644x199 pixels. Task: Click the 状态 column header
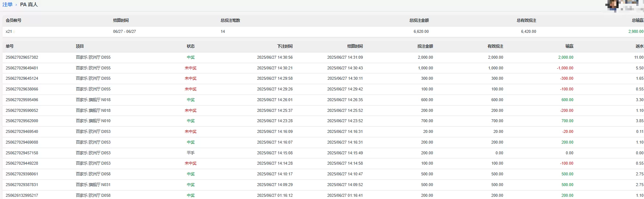coord(190,46)
